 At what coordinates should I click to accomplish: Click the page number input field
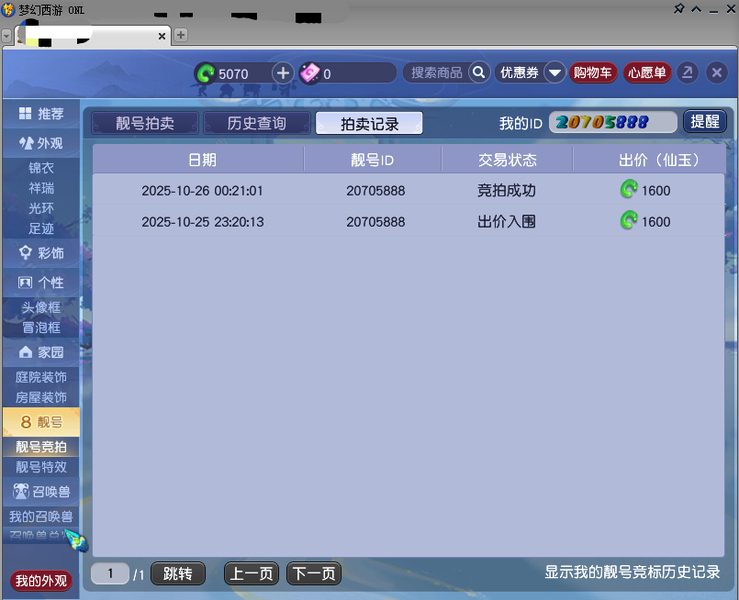coord(110,574)
